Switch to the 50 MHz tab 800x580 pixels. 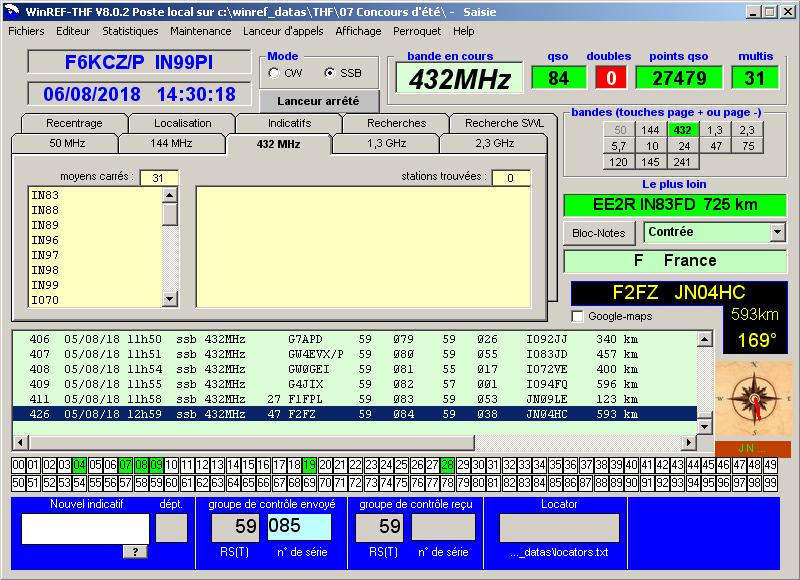click(67, 143)
